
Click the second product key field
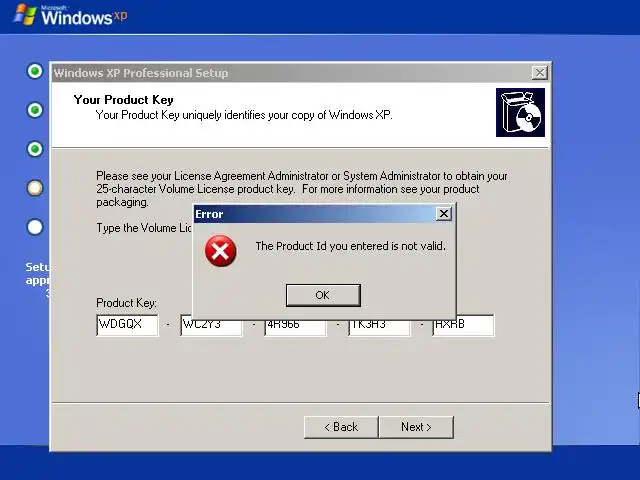tap(211, 327)
